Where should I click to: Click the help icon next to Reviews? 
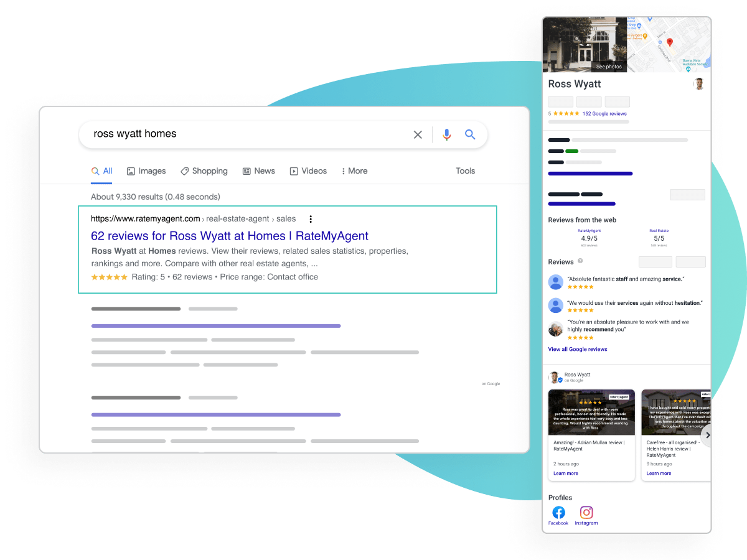coord(580,261)
